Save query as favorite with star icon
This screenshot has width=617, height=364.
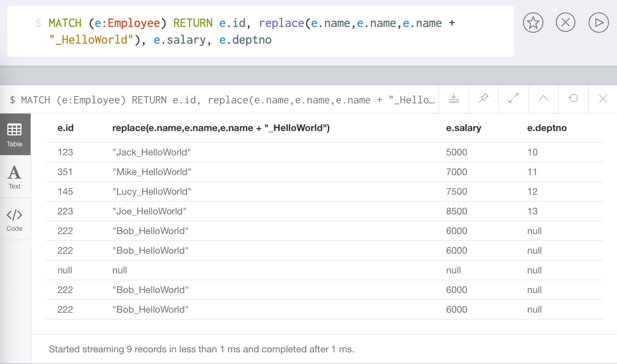[533, 23]
